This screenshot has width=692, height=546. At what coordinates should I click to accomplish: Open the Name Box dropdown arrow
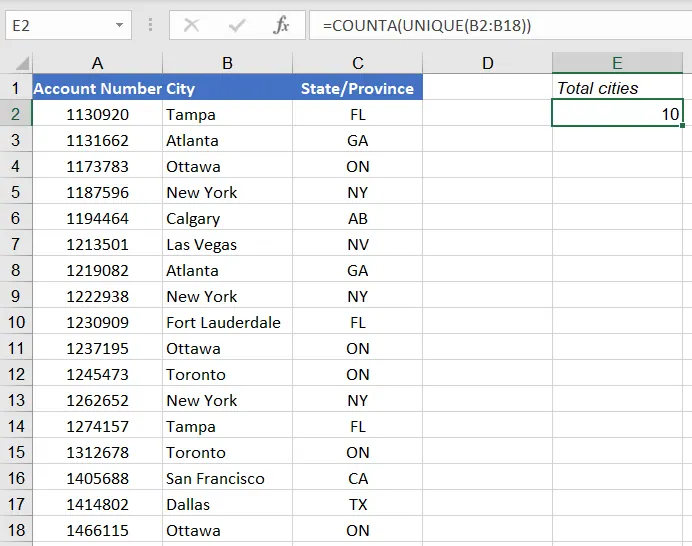pos(120,25)
